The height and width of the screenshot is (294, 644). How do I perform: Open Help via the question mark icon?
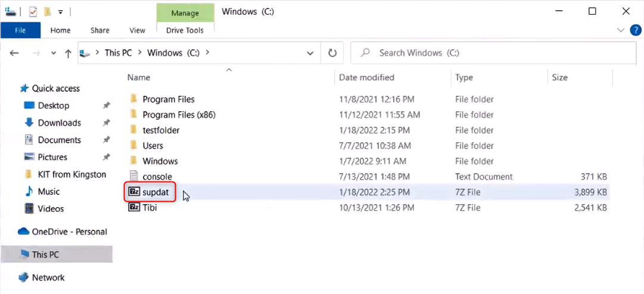click(635, 30)
